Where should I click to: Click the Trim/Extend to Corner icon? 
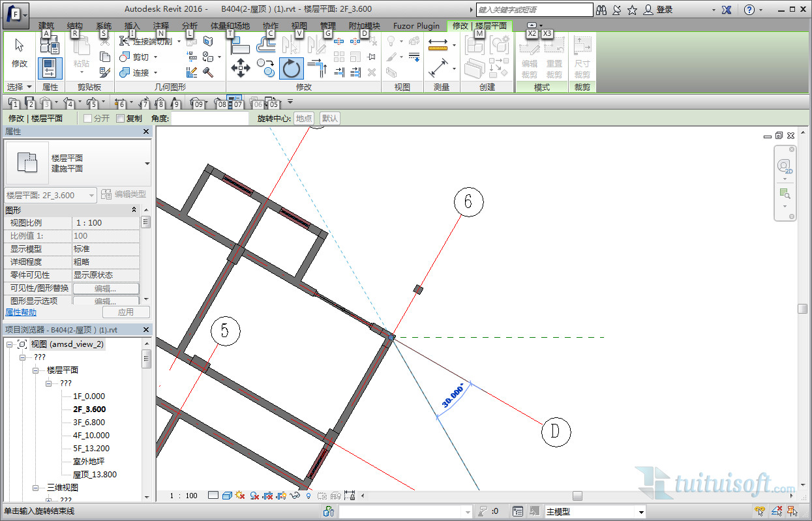coord(318,68)
